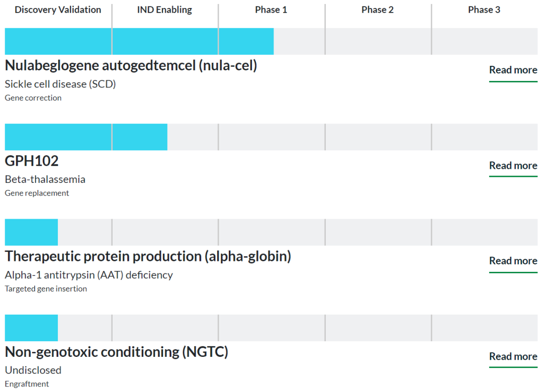The width and height of the screenshot is (543, 392).
Task: Click the Phase 1 column header
Action: 271,10
